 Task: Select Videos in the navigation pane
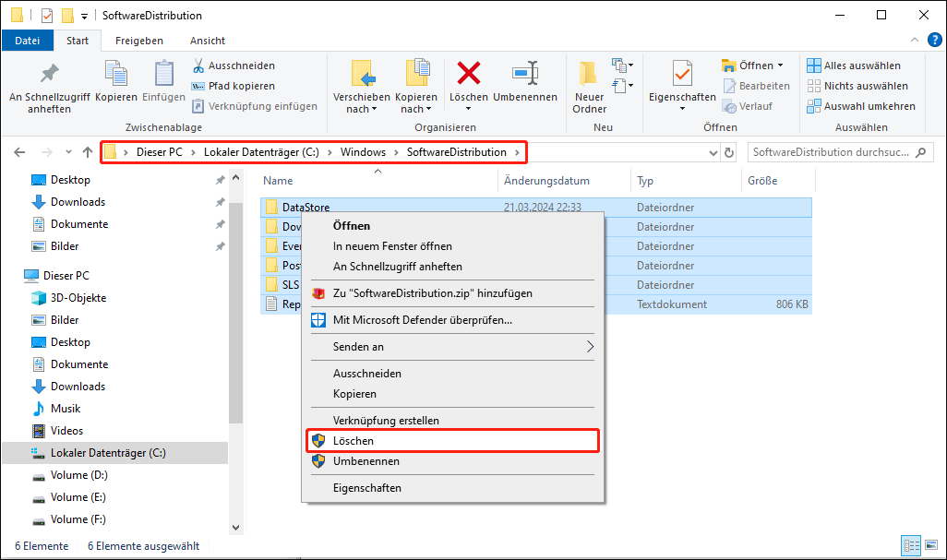coord(66,431)
